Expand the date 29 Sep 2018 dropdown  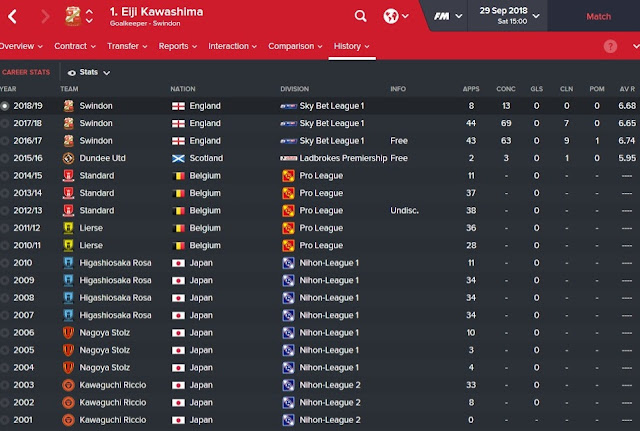[x=509, y=16]
